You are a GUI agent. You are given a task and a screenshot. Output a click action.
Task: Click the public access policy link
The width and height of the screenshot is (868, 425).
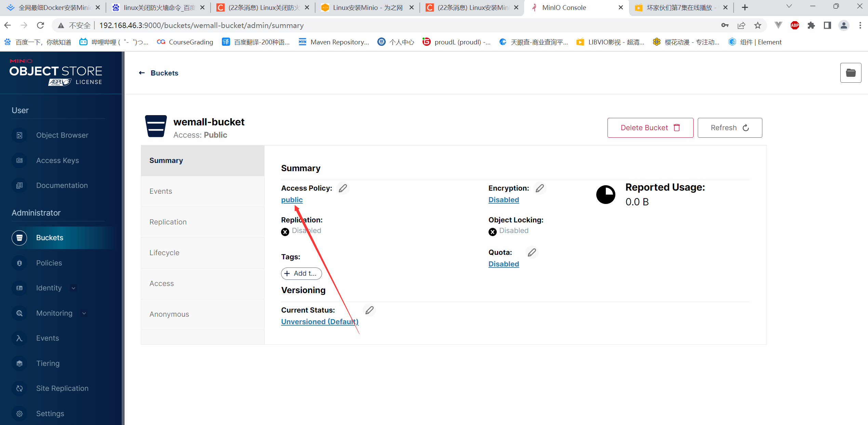[292, 200]
